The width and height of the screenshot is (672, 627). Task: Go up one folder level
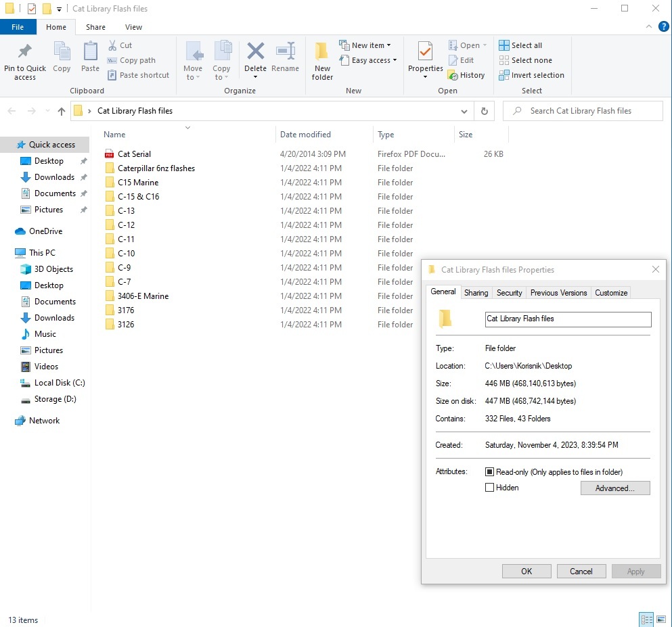point(62,112)
